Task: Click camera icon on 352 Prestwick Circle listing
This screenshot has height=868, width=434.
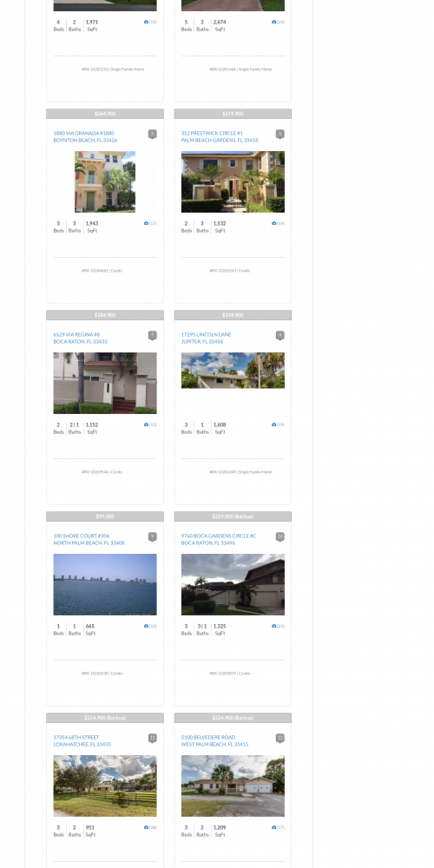Action: tap(274, 224)
